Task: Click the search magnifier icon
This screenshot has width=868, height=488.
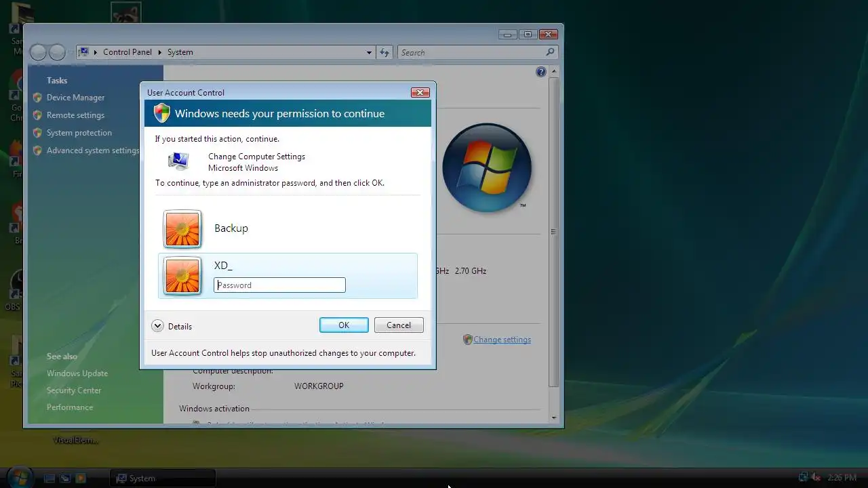Action: click(550, 52)
